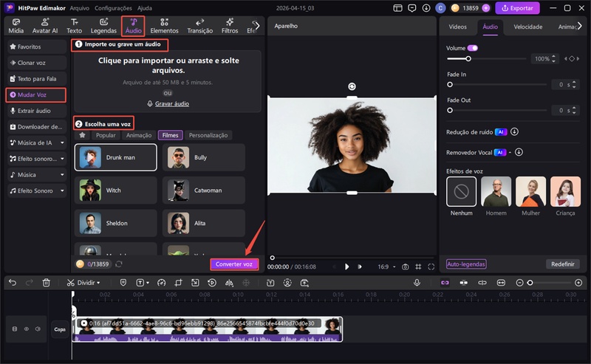
Task: Open the Avatar AI panel
Action: coord(44,26)
